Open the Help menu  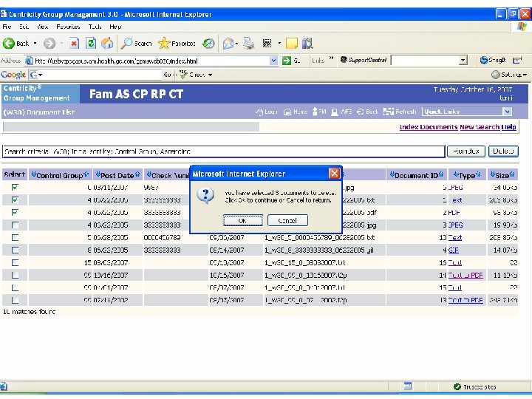115,27
